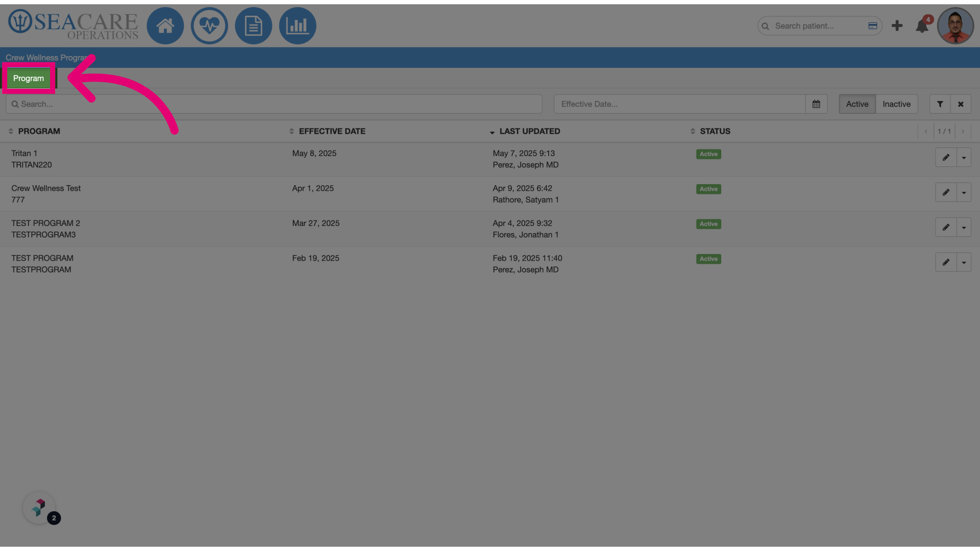Sort by STATUS column
The width and height of the screenshot is (980, 551).
tap(710, 131)
